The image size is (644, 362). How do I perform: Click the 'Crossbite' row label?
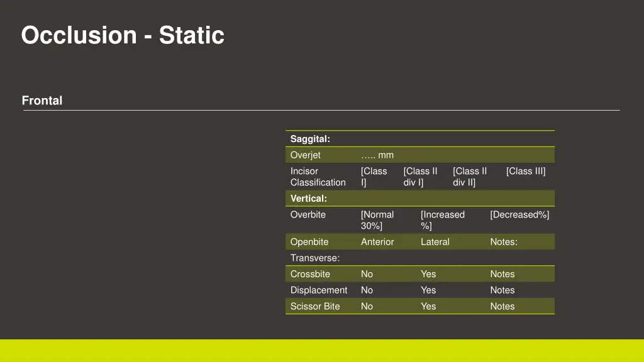[310, 274]
